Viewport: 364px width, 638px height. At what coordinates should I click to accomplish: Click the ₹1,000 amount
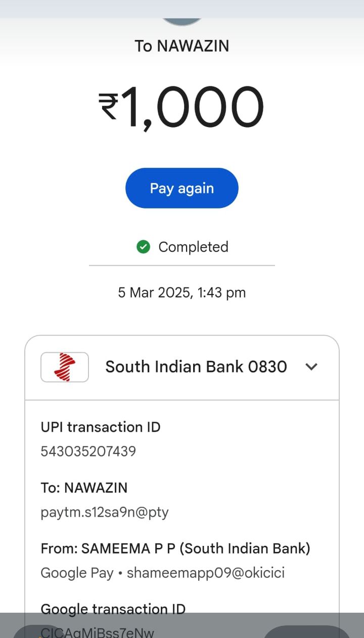(x=181, y=107)
